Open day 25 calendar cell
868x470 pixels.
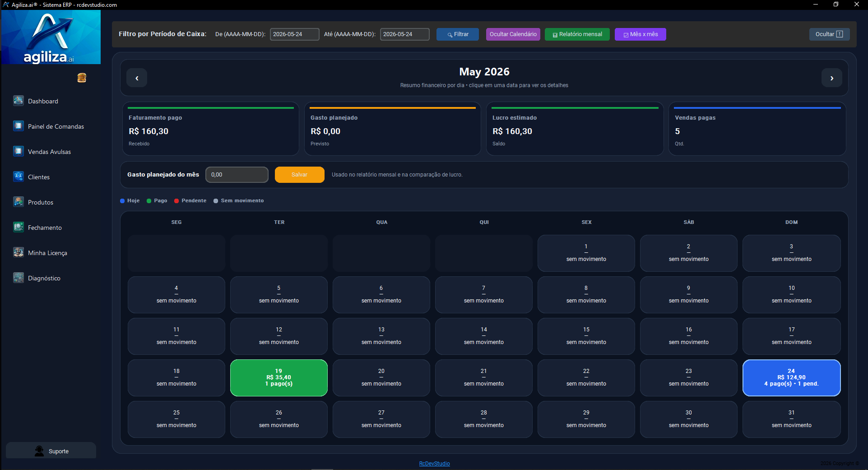tap(176, 419)
